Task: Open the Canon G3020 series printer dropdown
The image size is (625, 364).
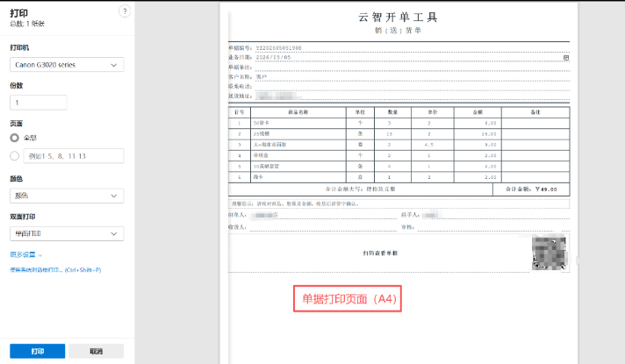Action: pyautogui.click(x=67, y=65)
